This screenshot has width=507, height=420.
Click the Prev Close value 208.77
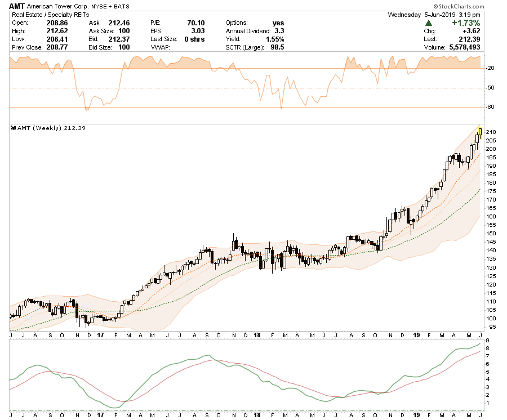57,47
